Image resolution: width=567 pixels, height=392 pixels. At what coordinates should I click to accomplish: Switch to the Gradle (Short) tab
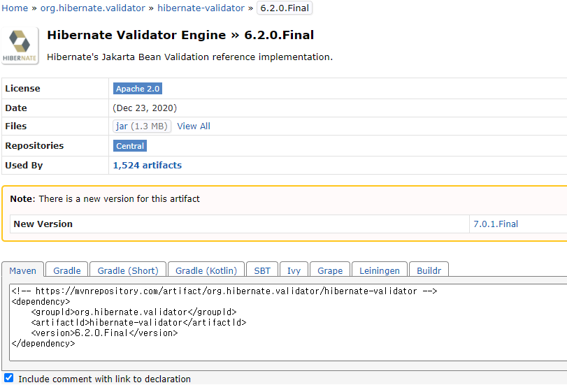[128, 270]
